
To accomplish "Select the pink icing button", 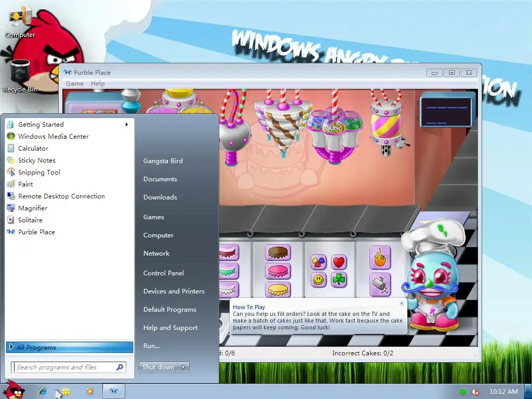I will [x=278, y=271].
